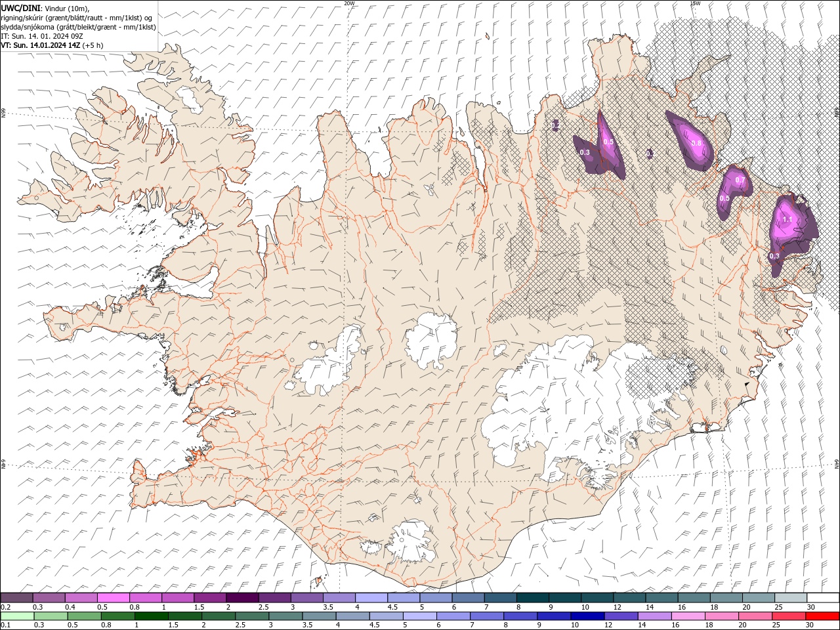Select the green 0.8 rain legend swatch
Screen dimensions: 840x630
(117, 616)
